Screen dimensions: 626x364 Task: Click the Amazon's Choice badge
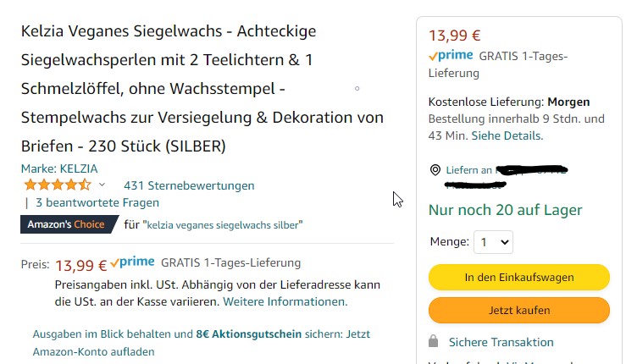pyautogui.click(x=66, y=224)
